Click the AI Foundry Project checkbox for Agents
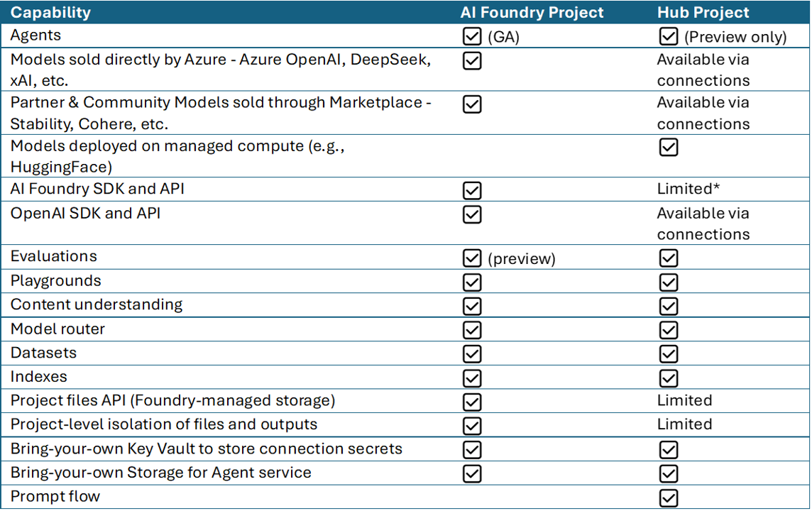Image resolution: width=812 pixels, height=511 pixels. (472, 36)
